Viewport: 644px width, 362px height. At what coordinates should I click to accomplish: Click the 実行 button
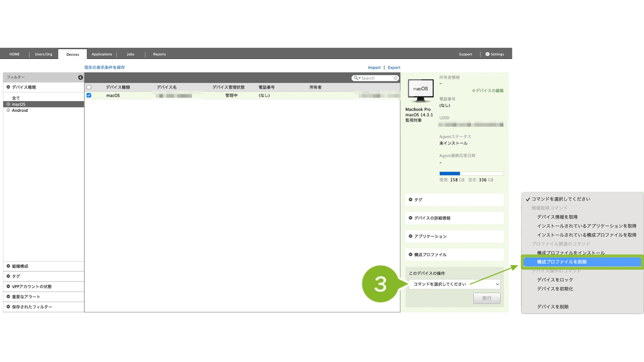tap(487, 298)
